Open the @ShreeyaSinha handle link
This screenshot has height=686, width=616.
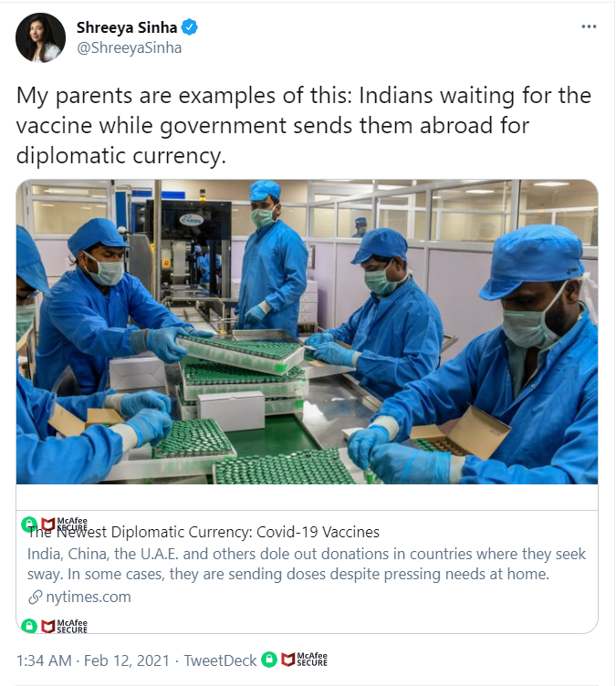(130, 47)
